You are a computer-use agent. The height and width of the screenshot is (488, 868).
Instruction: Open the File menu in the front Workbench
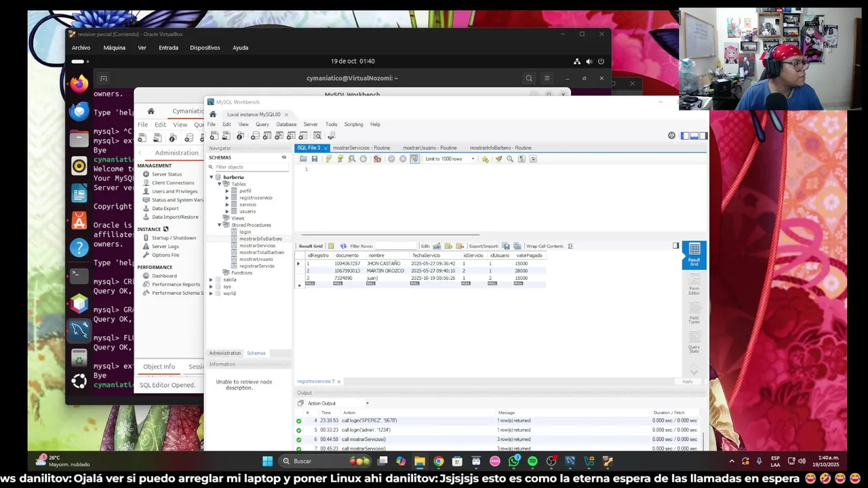(212, 124)
